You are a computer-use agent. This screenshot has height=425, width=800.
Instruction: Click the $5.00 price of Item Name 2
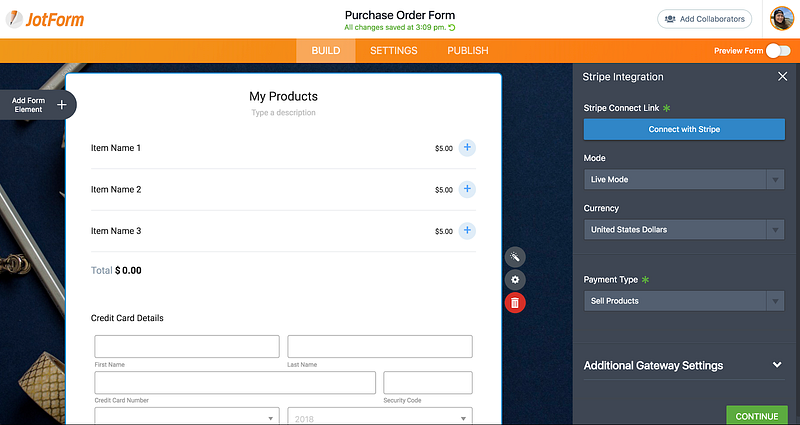click(x=444, y=190)
